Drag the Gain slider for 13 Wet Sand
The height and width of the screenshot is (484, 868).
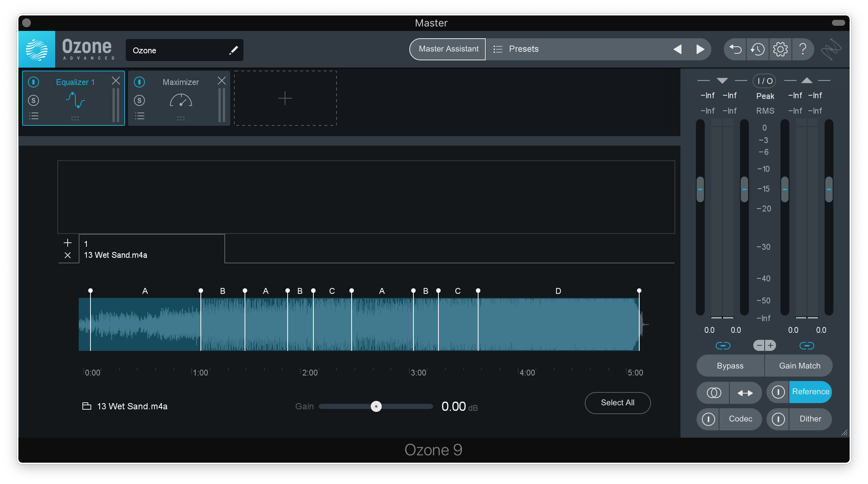376,406
